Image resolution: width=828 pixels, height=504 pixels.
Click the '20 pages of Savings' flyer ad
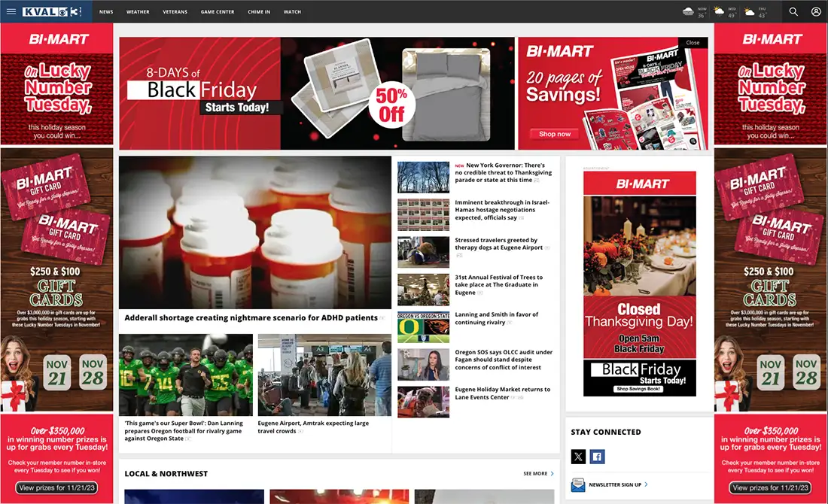coord(613,93)
